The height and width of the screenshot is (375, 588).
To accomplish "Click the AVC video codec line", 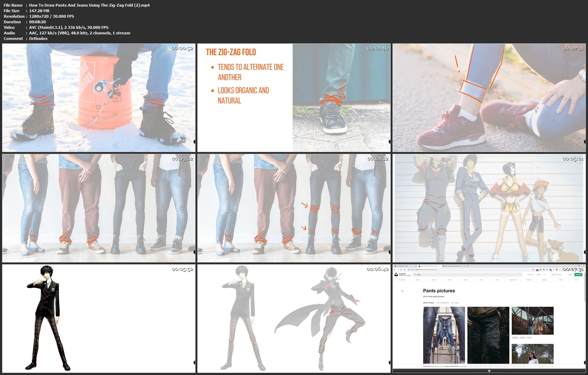I will click(x=69, y=27).
